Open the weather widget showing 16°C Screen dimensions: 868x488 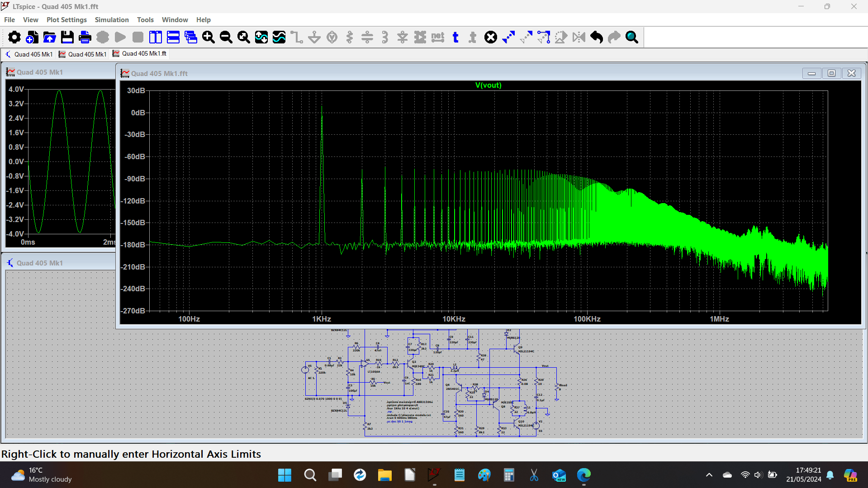tap(42, 475)
